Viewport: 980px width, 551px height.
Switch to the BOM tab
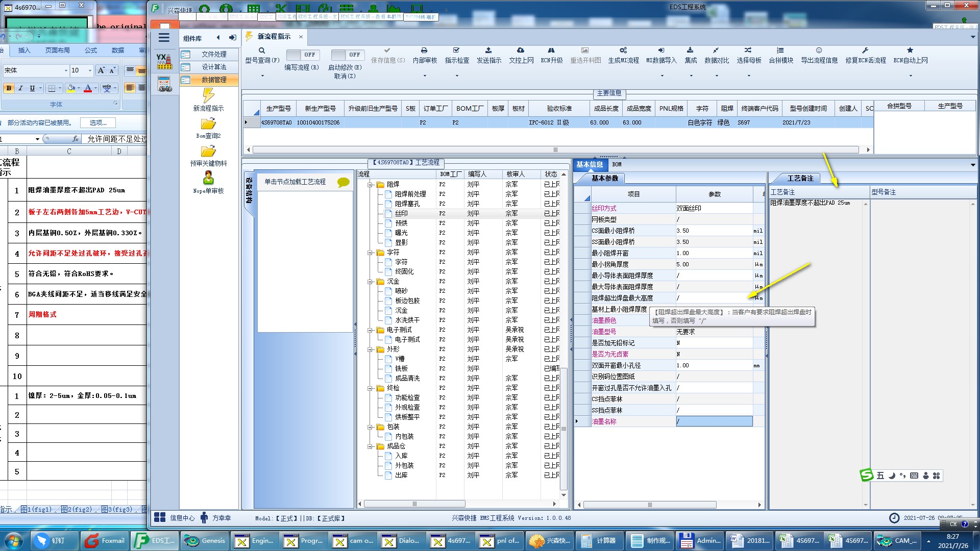pos(617,164)
